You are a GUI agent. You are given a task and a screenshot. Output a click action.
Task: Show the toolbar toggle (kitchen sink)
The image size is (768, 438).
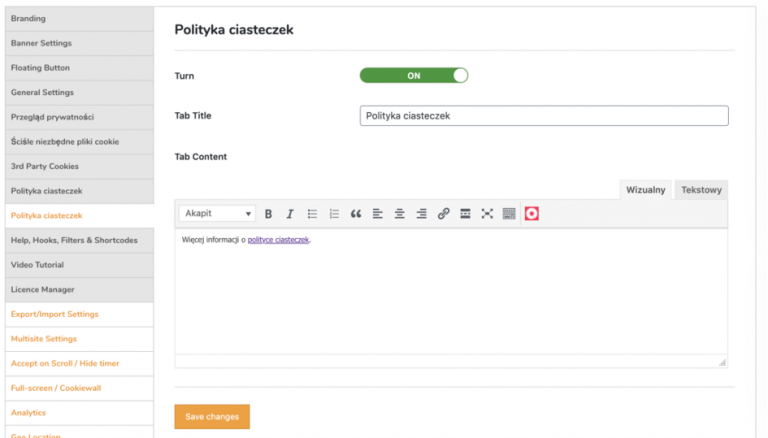509,214
